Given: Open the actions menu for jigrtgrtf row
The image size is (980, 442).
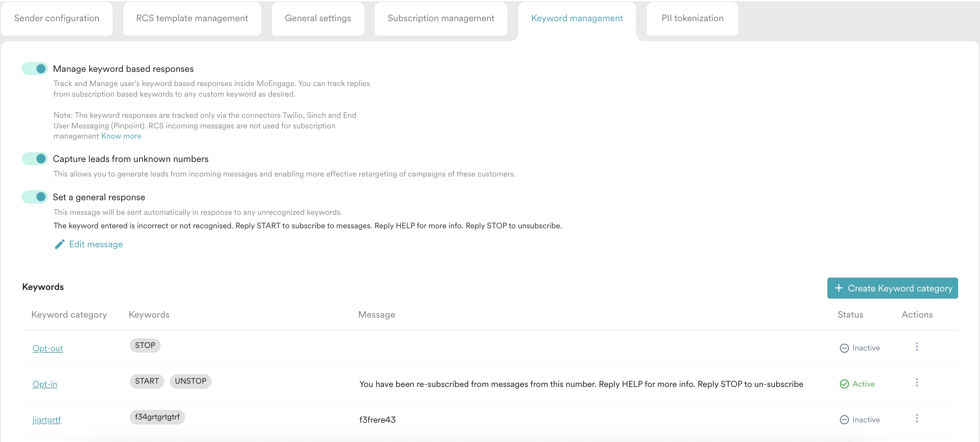Looking at the screenshot, I should tap(917, 418).
